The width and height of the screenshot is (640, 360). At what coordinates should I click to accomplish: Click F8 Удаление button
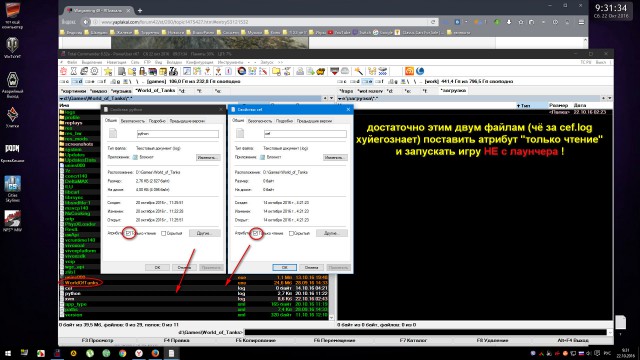pos(492,340)
